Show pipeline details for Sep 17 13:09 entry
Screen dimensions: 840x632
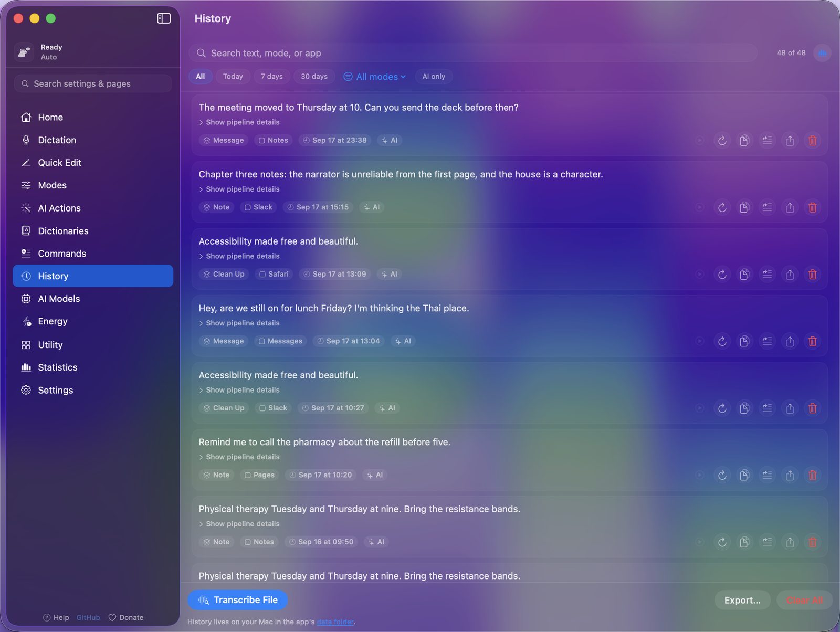(239, 256)
